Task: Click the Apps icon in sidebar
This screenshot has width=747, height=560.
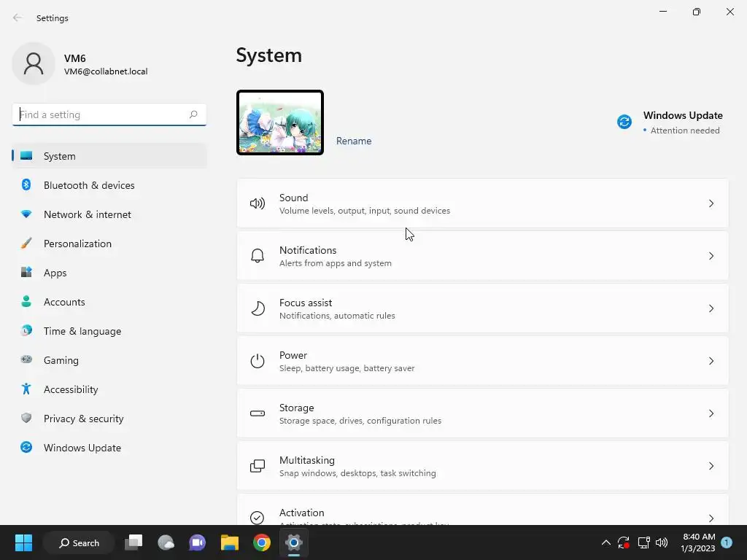Action: coord(26,273)
